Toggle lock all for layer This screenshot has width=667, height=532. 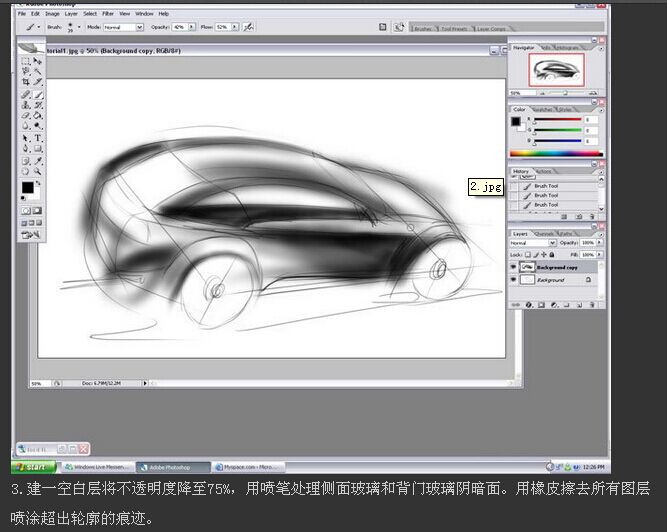click(x=552, y=255)
